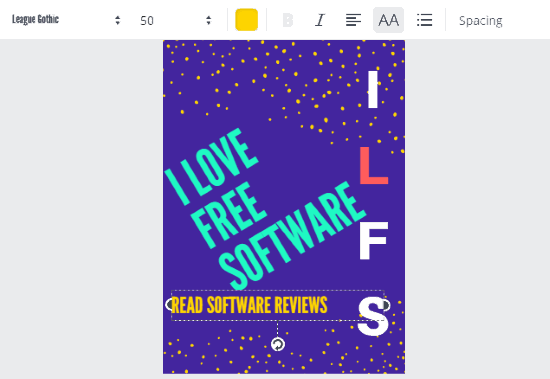Viewport: 550px width, 379px height.
Task: Open the font size 50 dropdown
Action: point(175,20)
